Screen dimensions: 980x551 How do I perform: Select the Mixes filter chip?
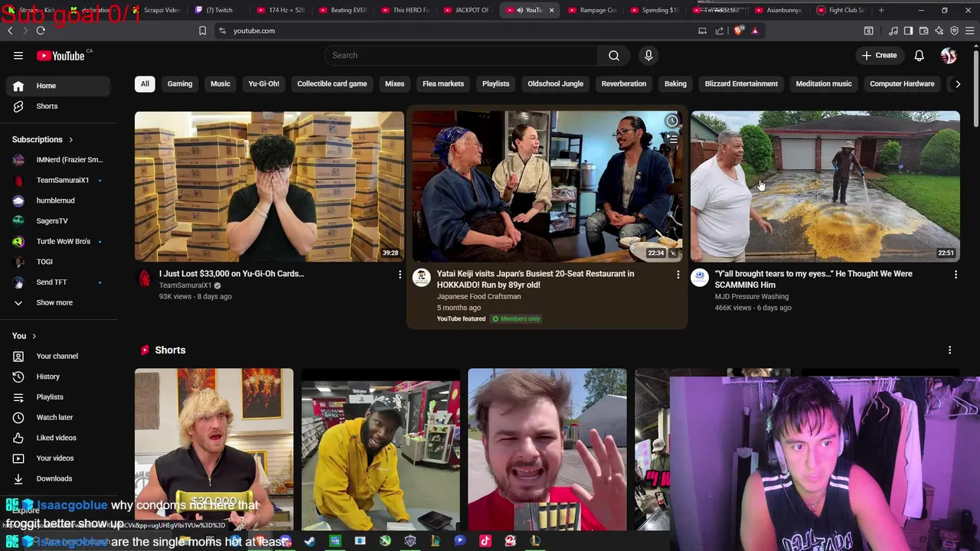pos(394,84)
